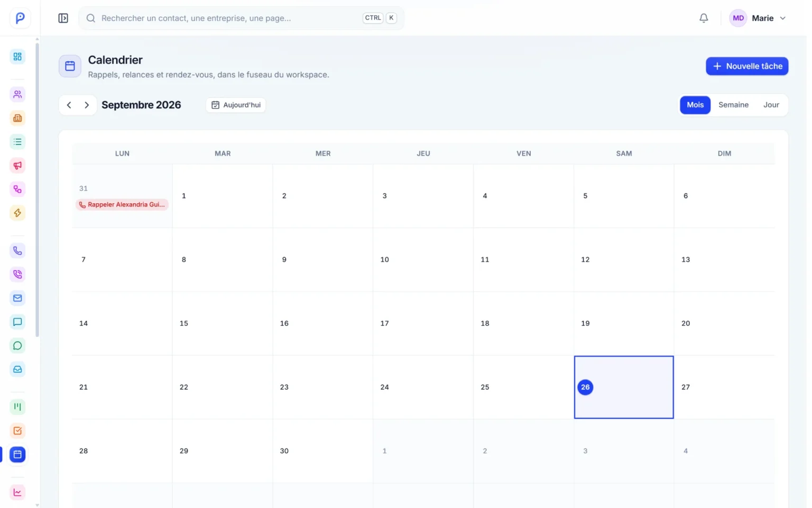
Task: Open the notifications bell
Action: [704, 18]
